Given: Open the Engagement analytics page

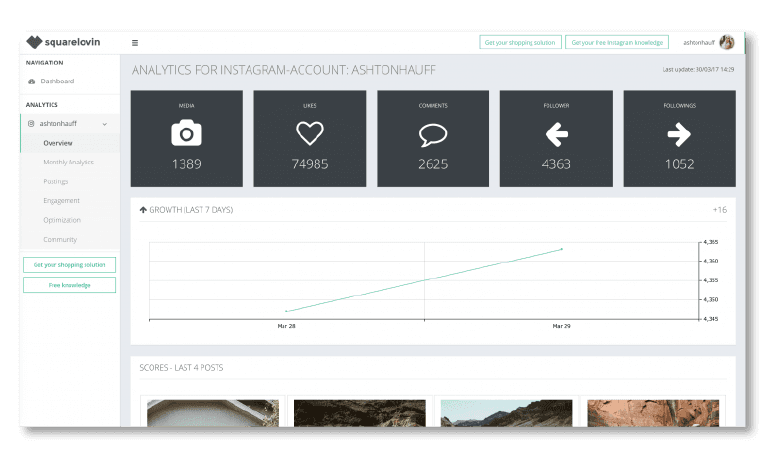Looking at the screenshot, I should click(61, 201).
